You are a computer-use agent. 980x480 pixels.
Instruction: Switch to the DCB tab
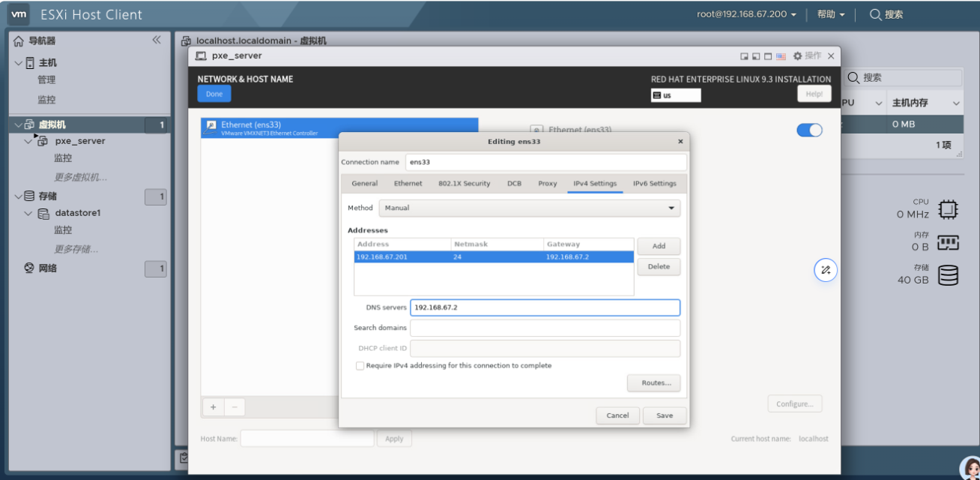514,184
